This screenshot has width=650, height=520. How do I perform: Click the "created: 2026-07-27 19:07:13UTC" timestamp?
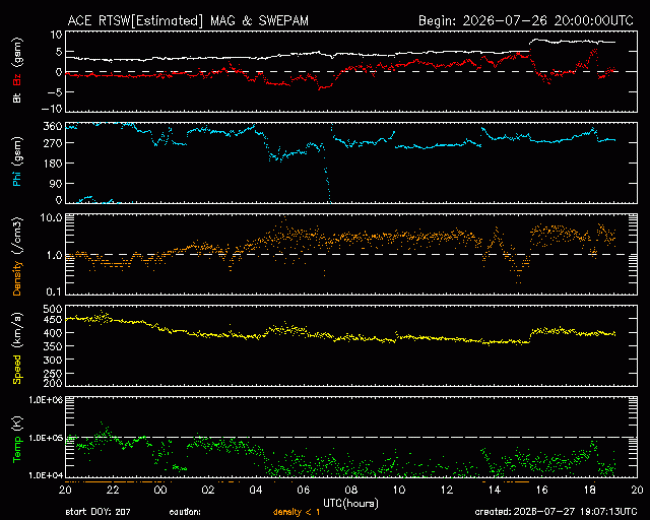pyautogui.click(x=556, y=512)
